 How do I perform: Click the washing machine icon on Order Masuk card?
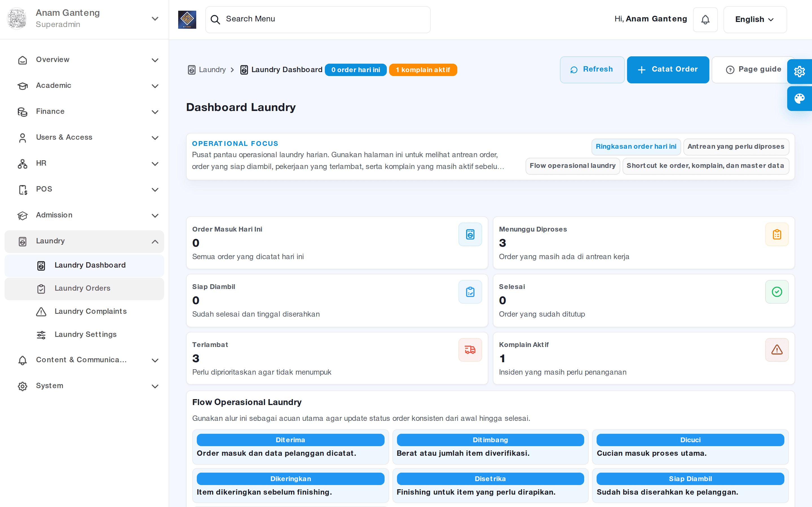[470, 234]
